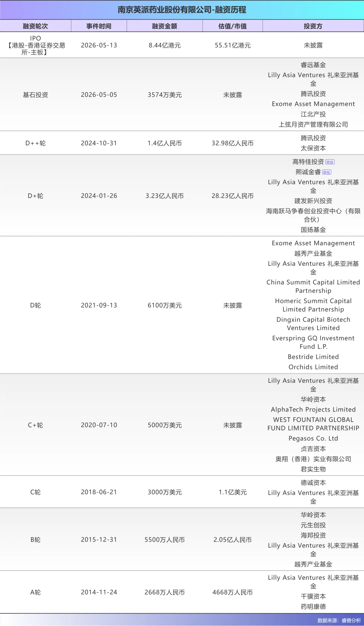This screenshot has height=626, width=364.
Task: Click investor 睿远基金
Action: [x=313, y=65]
